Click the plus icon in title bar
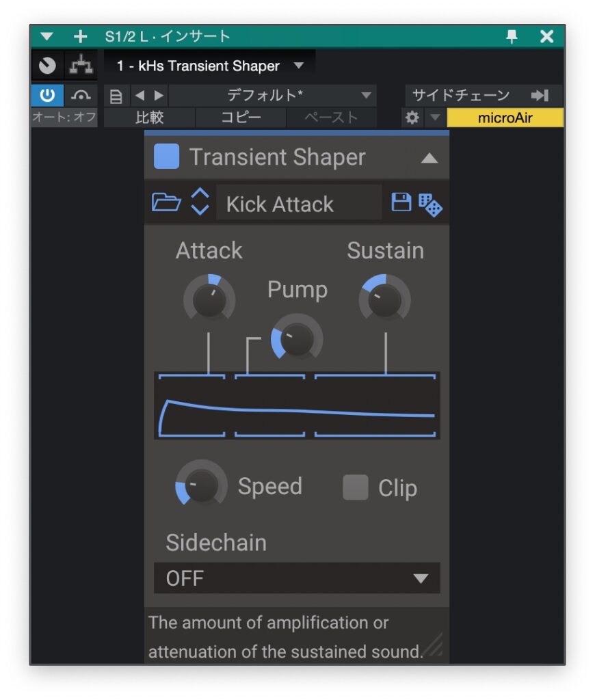595x700 pixels. (x=80, y=37)
